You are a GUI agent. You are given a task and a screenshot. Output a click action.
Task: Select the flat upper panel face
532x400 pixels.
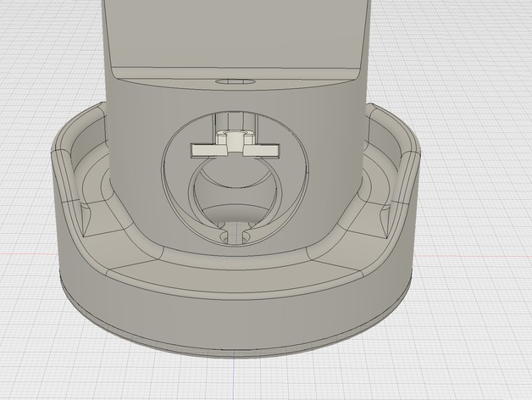pyautogui.click(x=236, y=33)
